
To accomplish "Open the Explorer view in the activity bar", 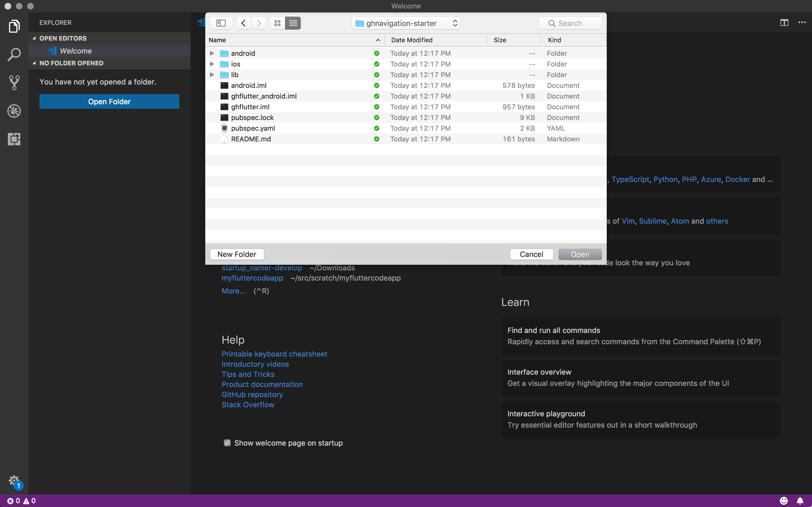I will (x=14, y=26).
